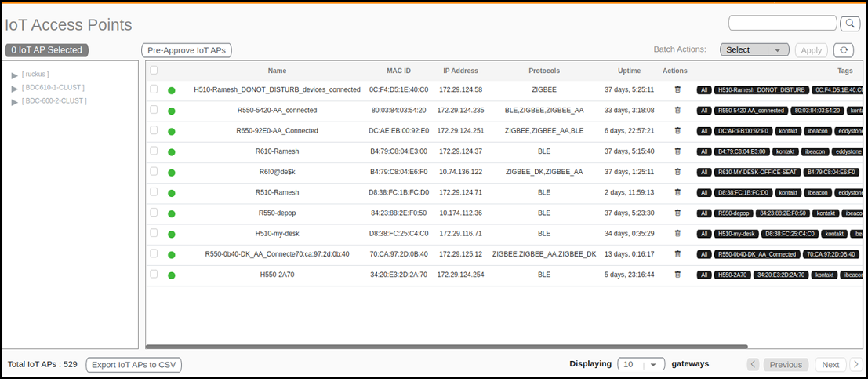Delete the H510-my-desk access point

[677, 233]
